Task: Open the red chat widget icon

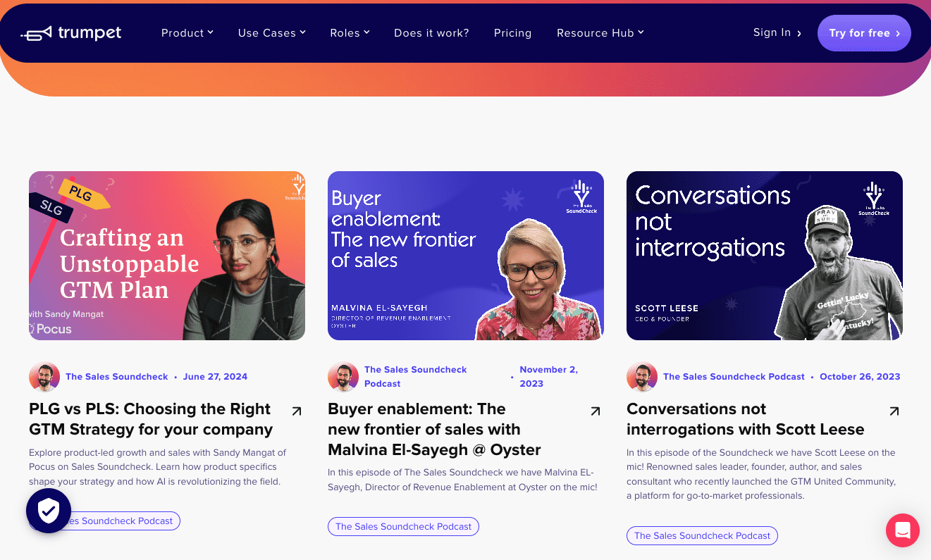Action: [902, 530]
